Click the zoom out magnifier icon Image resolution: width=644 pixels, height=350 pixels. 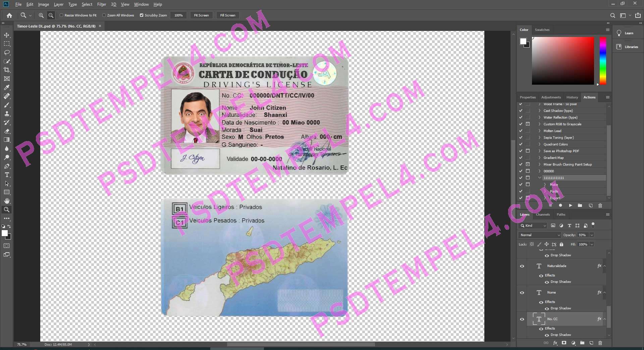(51, 15)
